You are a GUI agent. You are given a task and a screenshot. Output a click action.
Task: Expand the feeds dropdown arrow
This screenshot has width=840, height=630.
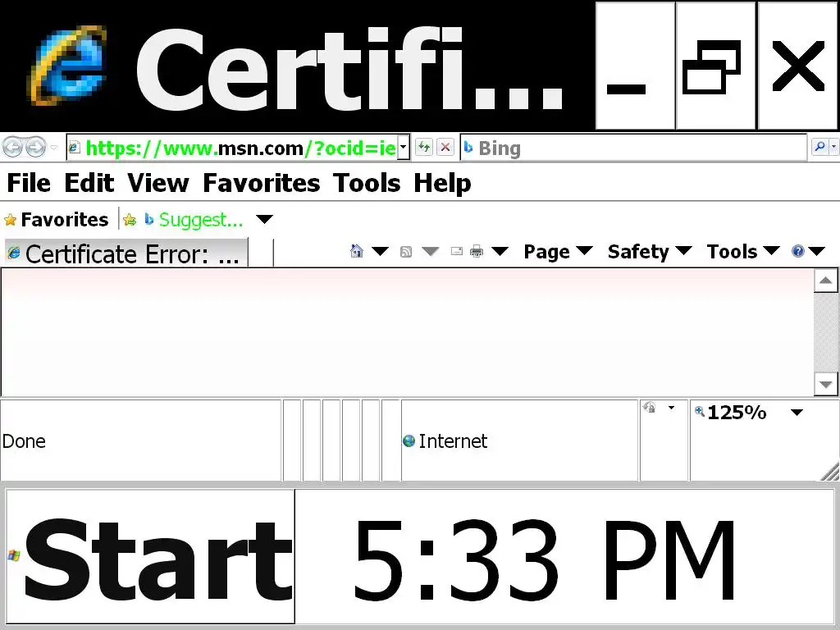click(430, 251)
